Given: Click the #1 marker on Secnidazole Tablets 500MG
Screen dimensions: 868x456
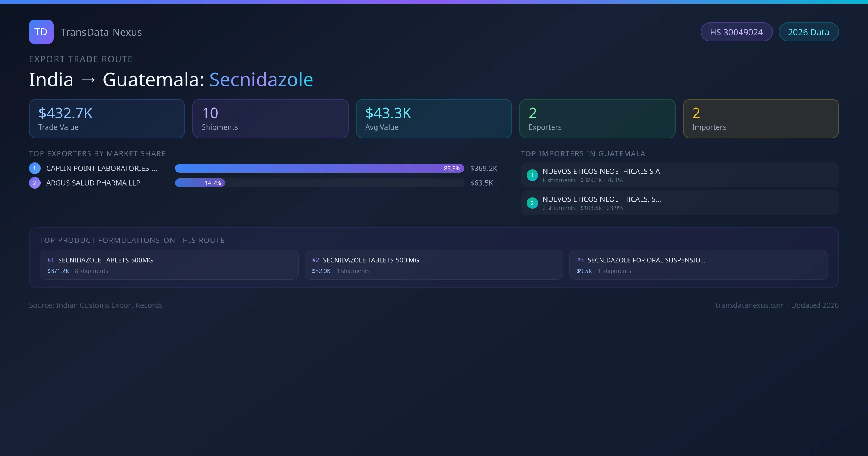Looking at the screenshot, I should coord(50,260).
